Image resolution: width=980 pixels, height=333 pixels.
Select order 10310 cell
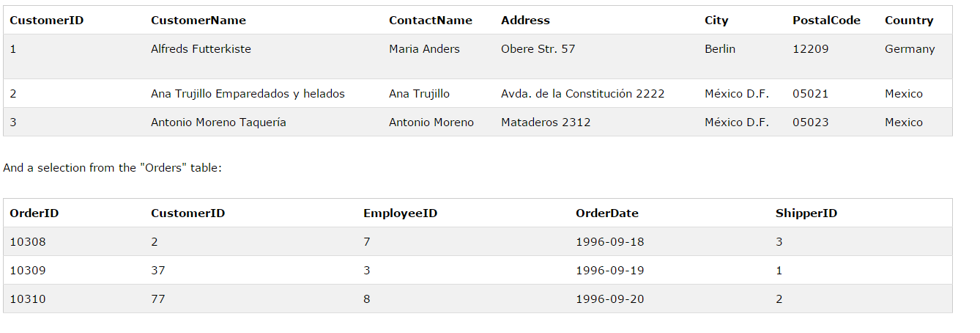(x=28, y=299)
